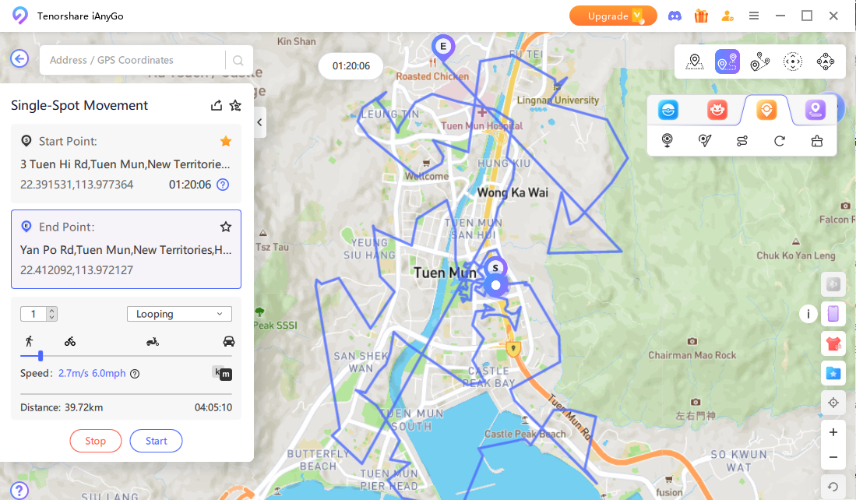Viewport: 856px width, 500px height.
Task: Open the hamburger menu in title bar
Action: point(754,16)
